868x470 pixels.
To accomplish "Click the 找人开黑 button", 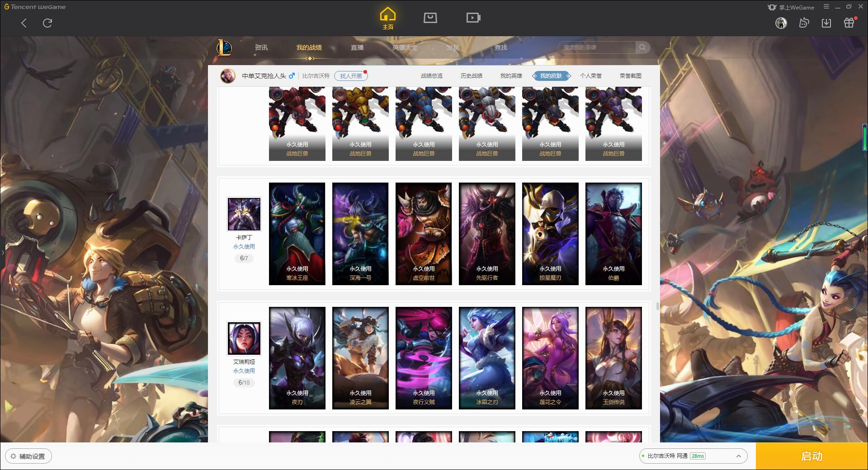I will point(351,76).
